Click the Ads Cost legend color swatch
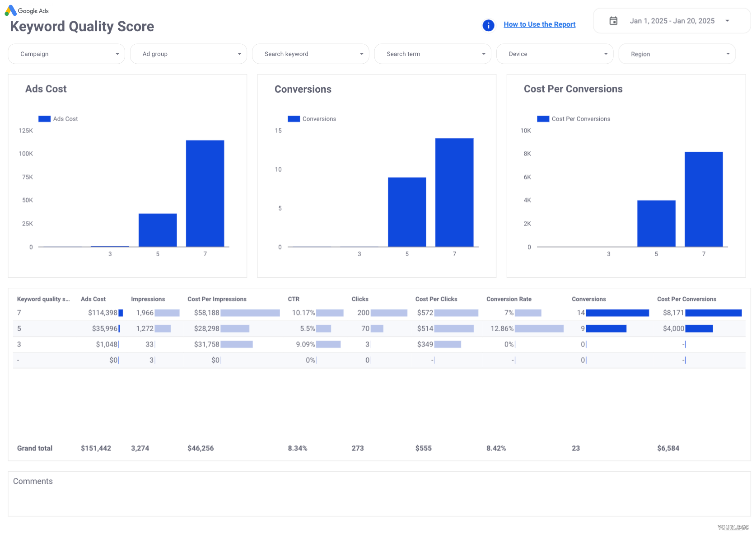The height and width of the screenshot is (534, 756). (x=44, y=119)
